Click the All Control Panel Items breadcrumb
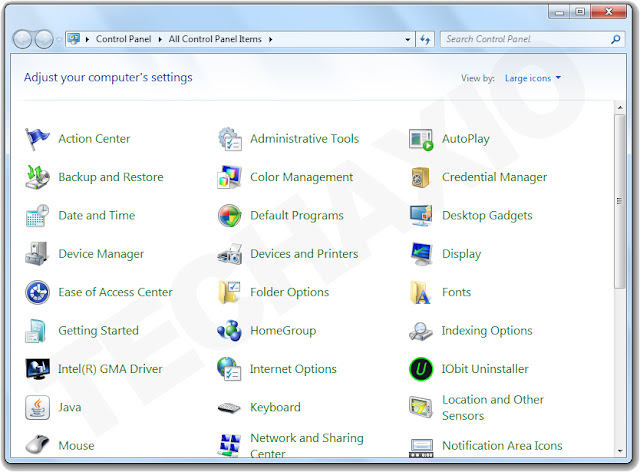640x472 pixels. 215,39
